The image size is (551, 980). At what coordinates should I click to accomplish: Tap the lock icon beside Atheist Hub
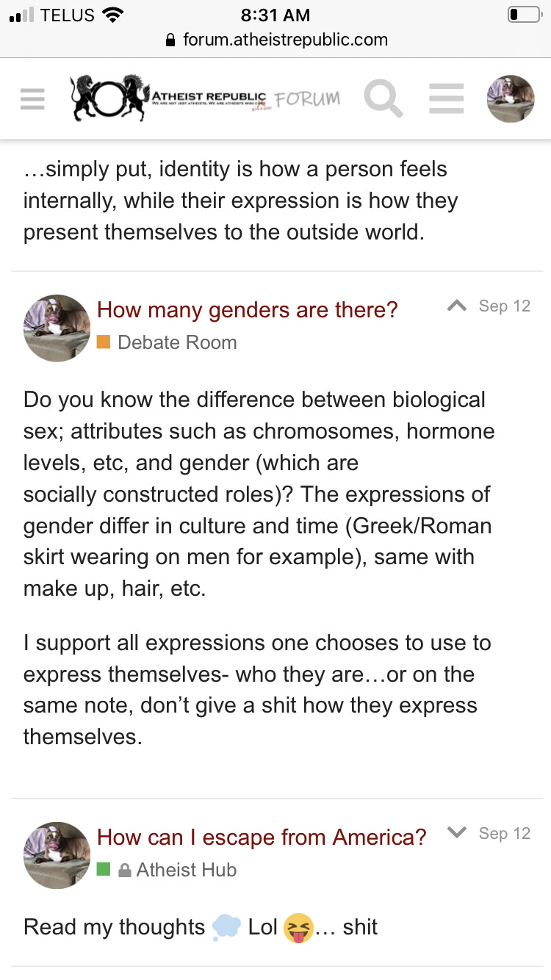pos(125,871)
